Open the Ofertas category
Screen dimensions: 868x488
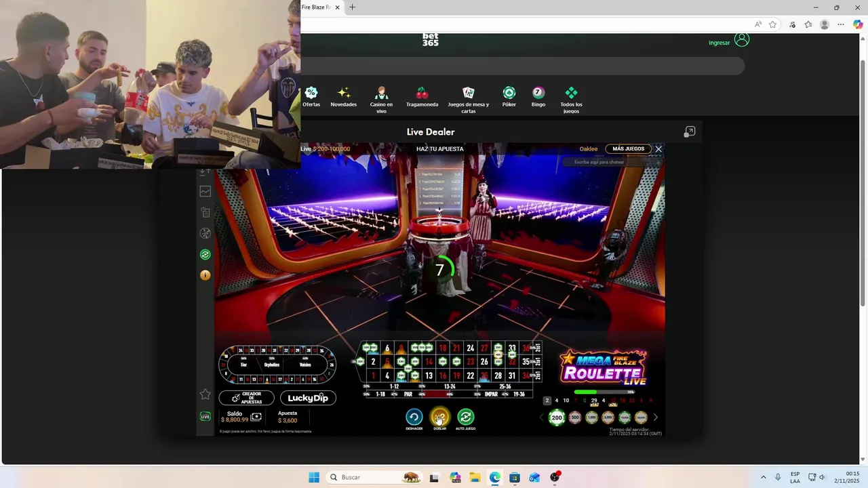(311, 97)
